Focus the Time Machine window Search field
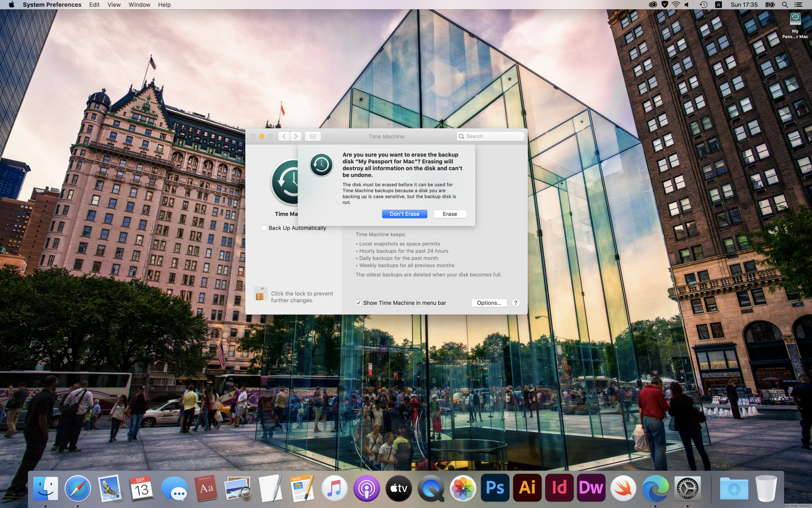The width and height of the screenshot is (812, 508). 490,137
